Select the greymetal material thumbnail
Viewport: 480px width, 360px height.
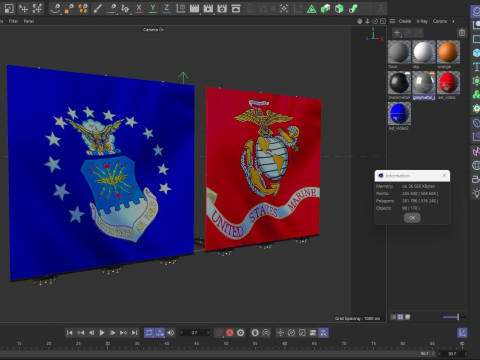(424, 83)
